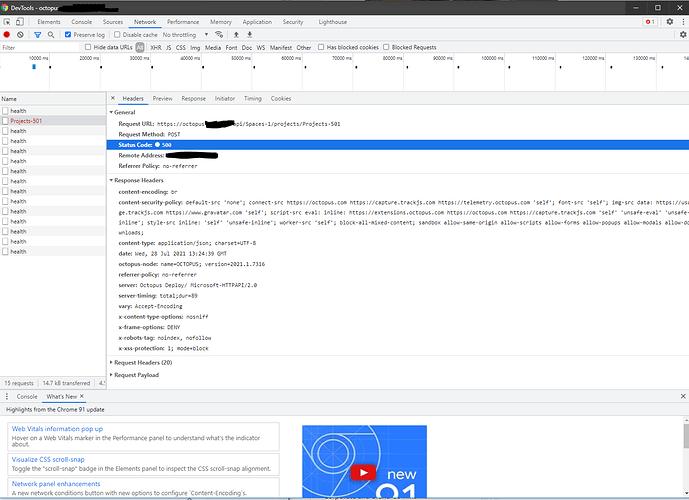Check Hide data URLs
This screenshot has height=500, width=689.
pyautogui.click(x=88, y=47)
